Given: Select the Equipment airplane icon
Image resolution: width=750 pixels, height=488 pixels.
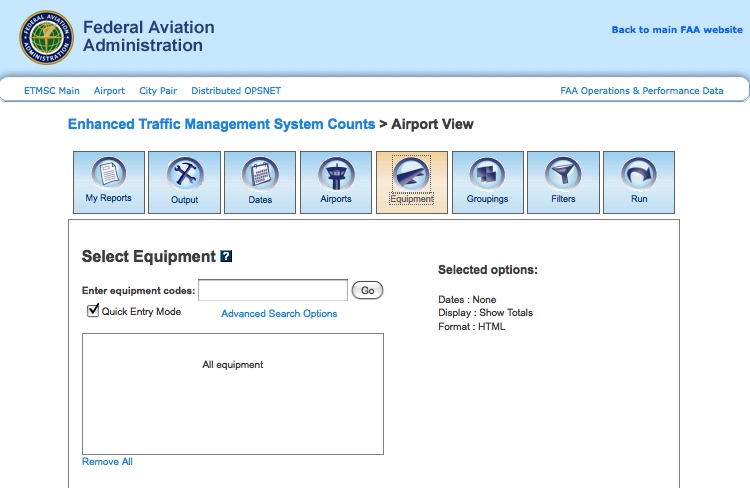Looking at the screenshot, I should click(412, 182).
